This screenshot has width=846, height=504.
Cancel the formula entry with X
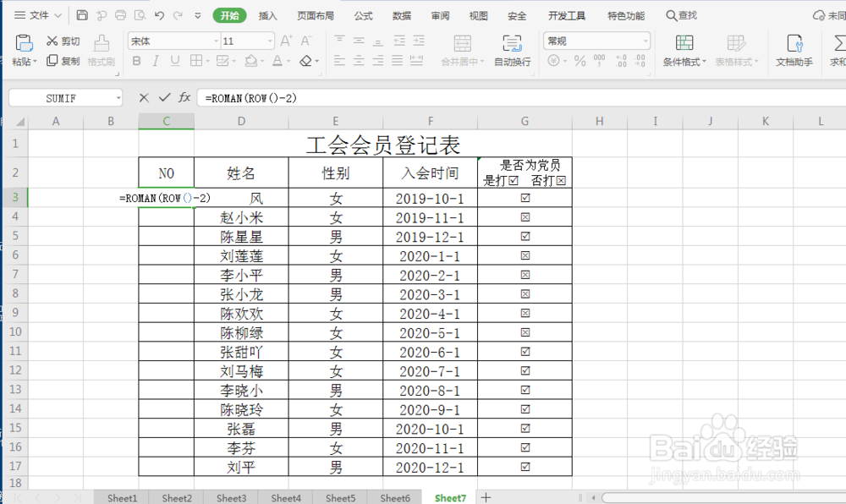click(144, 97)
